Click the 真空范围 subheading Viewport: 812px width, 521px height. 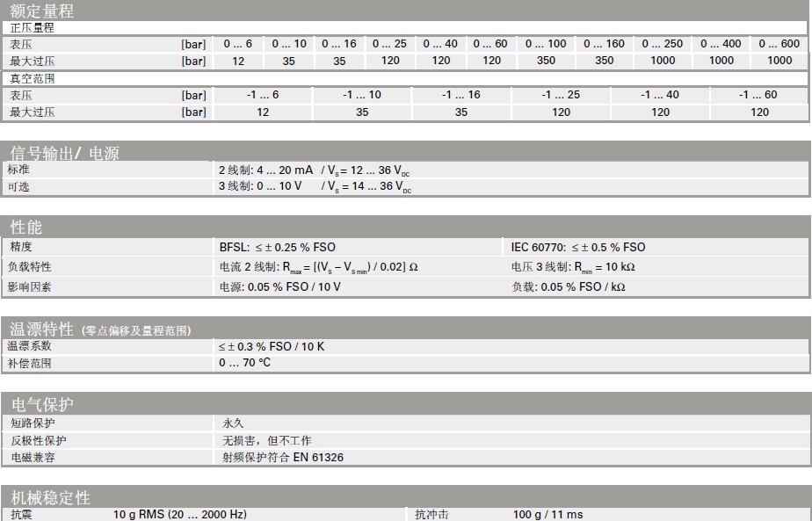tap(33, 79)
